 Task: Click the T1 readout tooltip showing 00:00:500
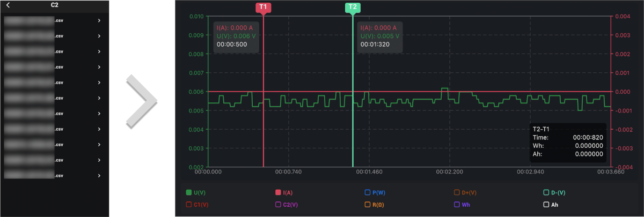pyautogui.click(x=236, y=36)
